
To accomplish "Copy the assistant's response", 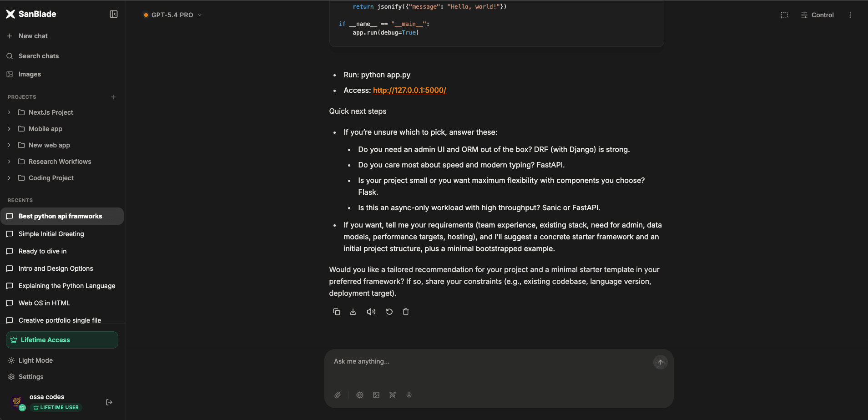I will [337, 312].
